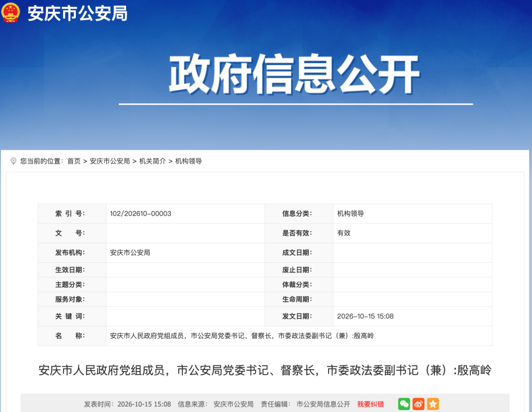
Task: Share the page via the WeChat icon
Action: tap(404, 404)
